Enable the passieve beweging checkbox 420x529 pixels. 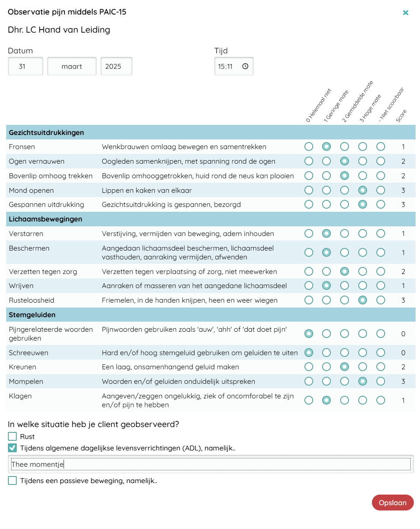(x=12, y=480)
